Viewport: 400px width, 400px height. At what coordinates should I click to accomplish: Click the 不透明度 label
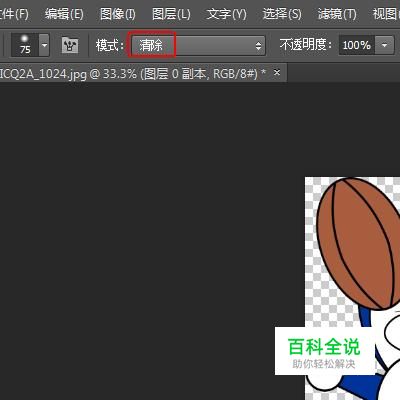(x=306, y=44)
